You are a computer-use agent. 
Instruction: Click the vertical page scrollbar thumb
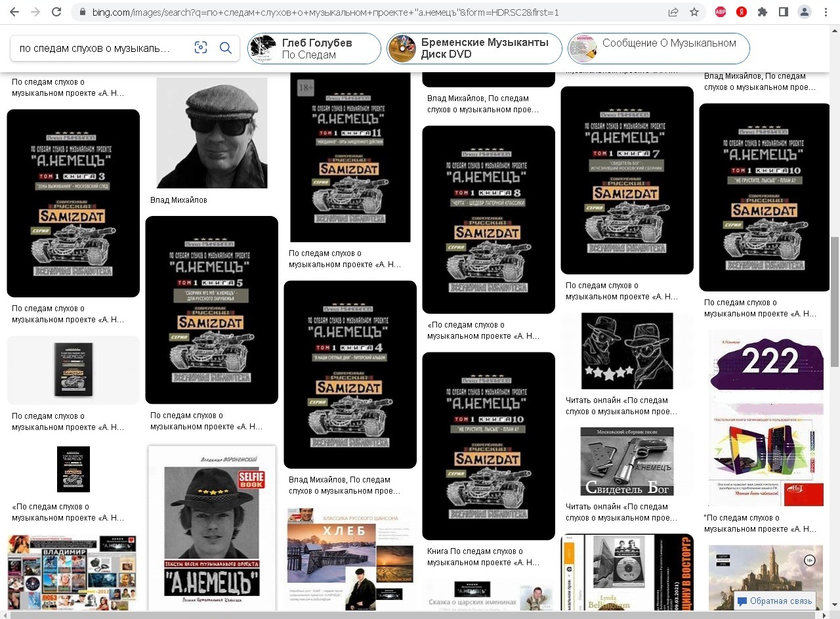coord(835,301)
